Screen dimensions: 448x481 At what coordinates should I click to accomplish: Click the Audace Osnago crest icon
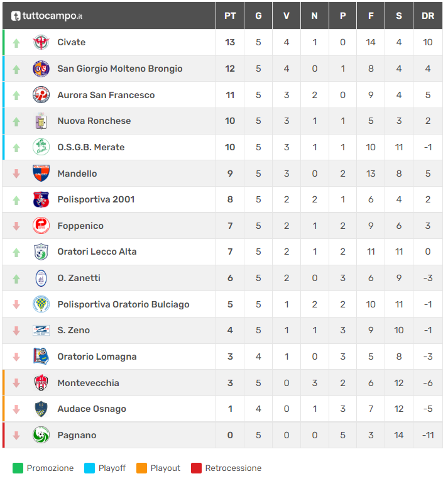pos(41,409)
